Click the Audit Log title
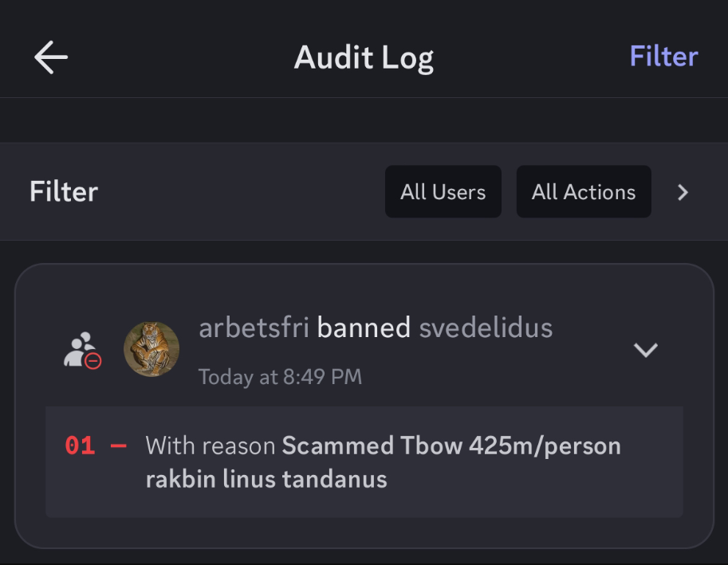The height and width of the screenshot is (565, 728). tap(364, 57)
